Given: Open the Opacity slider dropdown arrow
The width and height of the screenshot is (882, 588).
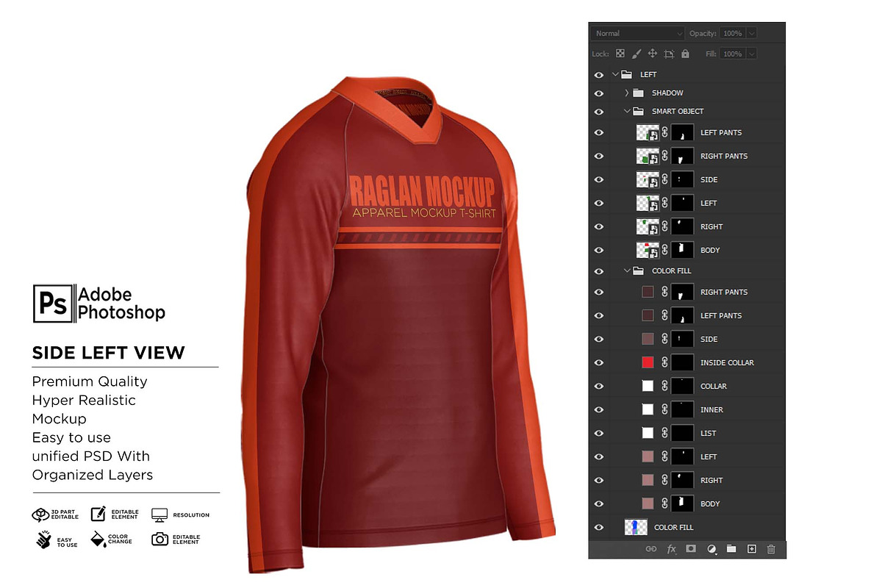Looking at the screenshot, I should click(x=751, y=33).
